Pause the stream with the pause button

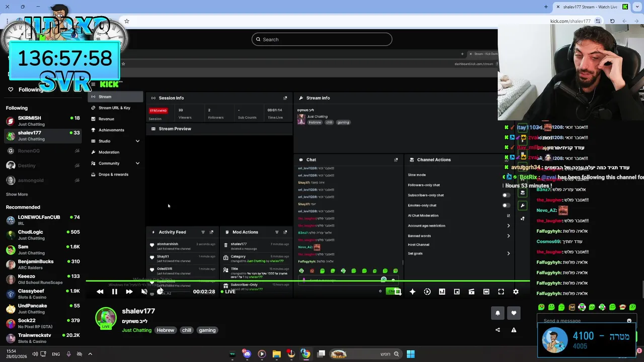114,292
